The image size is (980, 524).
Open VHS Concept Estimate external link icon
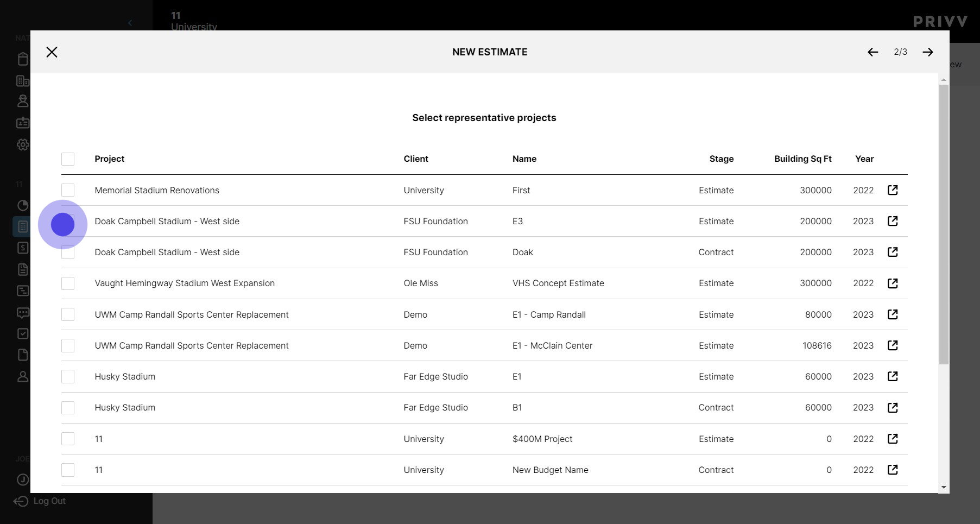[893, 283]
